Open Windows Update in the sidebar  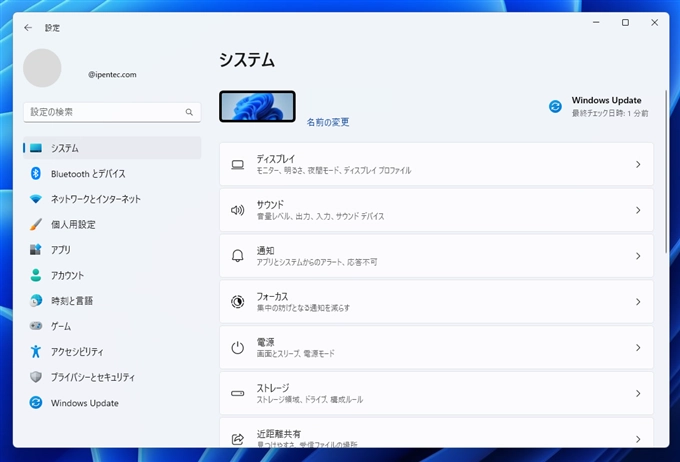(x=112, y=403)
